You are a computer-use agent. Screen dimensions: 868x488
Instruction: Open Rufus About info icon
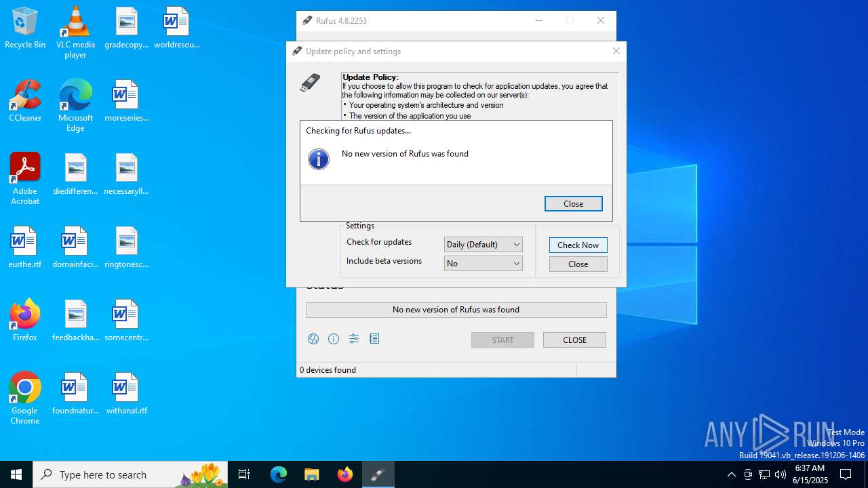pyautogui.click(x=334, y=339)
